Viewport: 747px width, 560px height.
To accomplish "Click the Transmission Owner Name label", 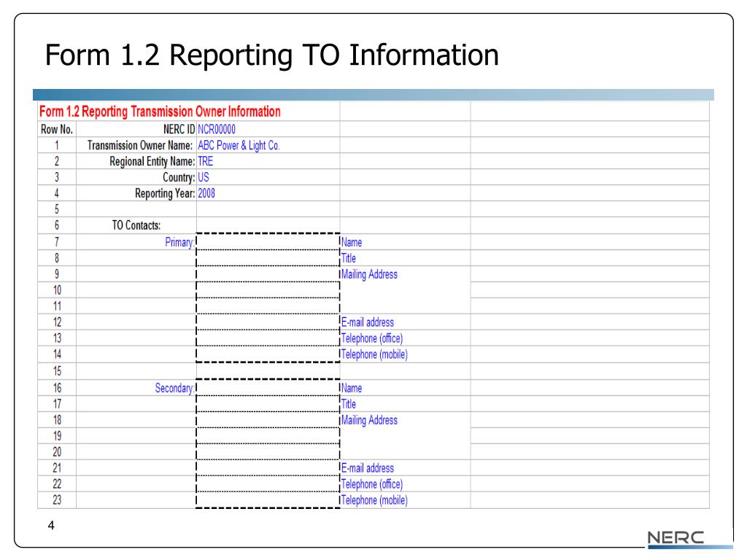I will click(140, 145).
